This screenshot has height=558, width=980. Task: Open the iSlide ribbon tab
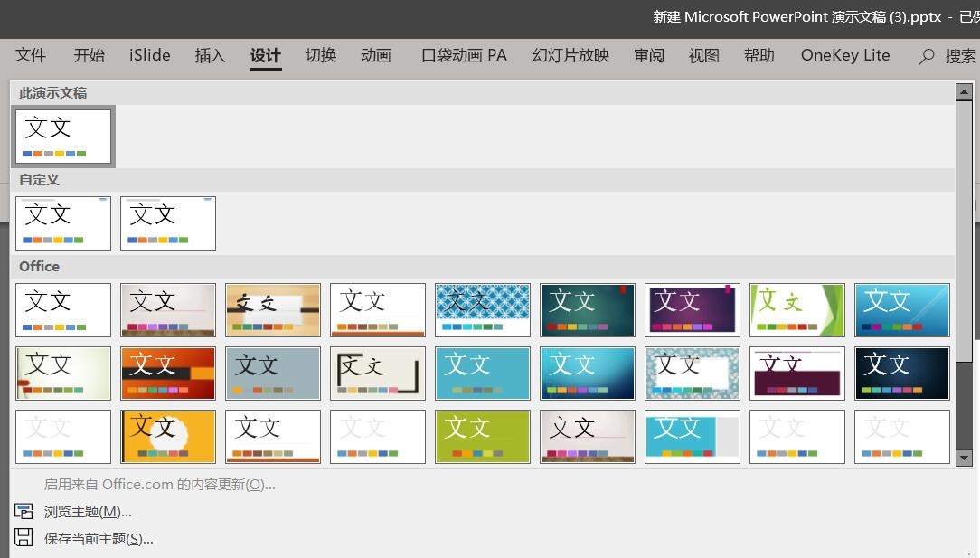149,55
